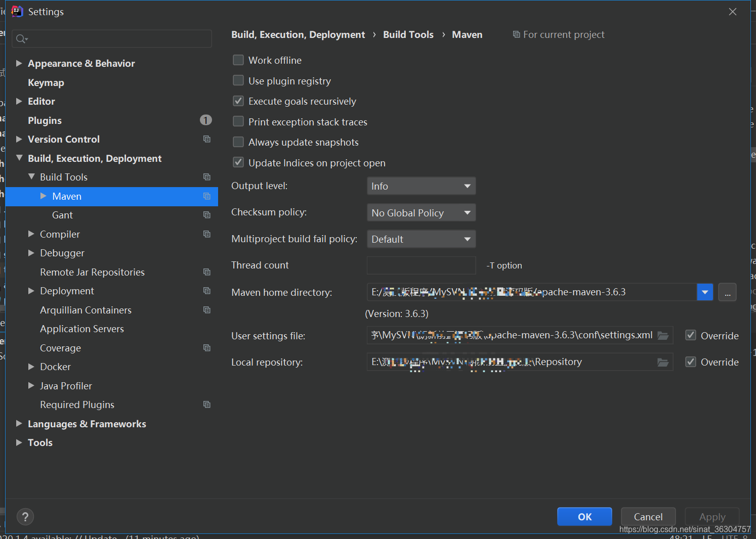This screenshot has height=539, width=756.
Task: Open the Output level dropdown
Action: point(421,186)
